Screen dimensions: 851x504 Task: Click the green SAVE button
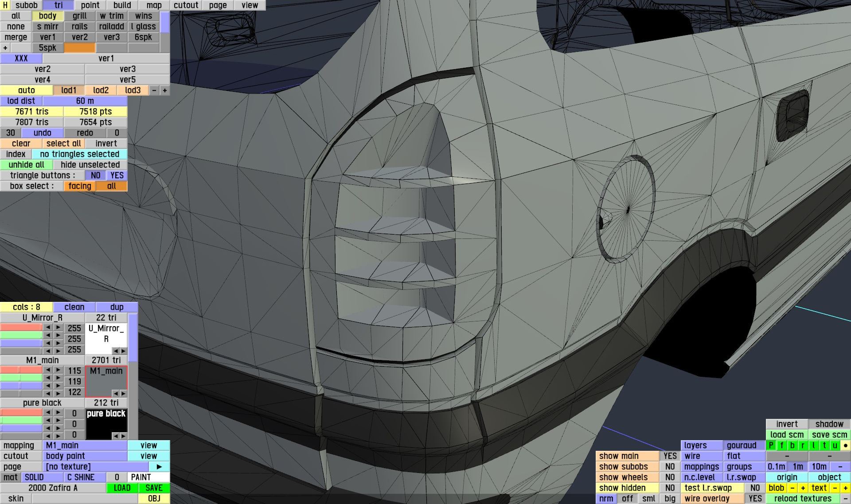pos(154,488)
